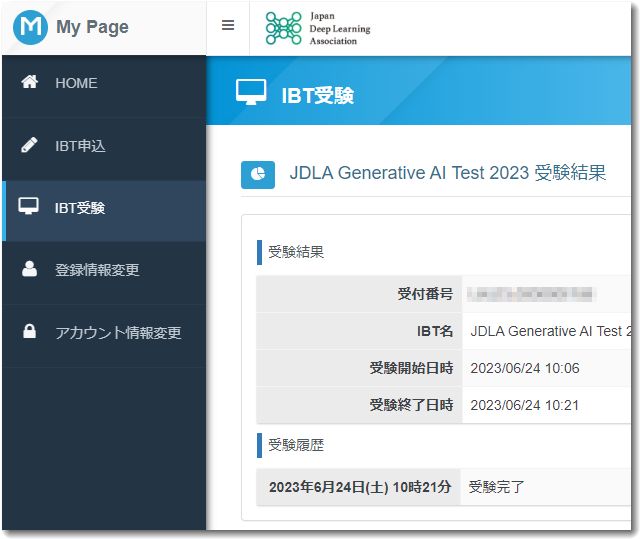Click the 受験完了 status text

(496, 487)
